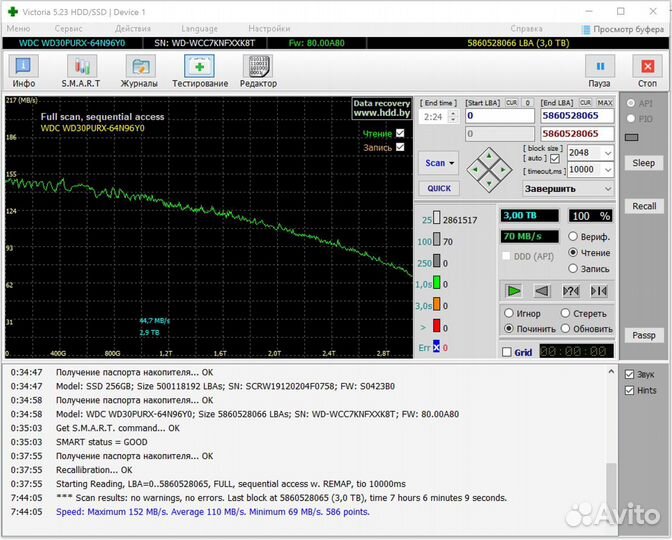The width and height of the screenshot is (672, 540).
Task: Click into the Start LBA field
Action: (498, 116)
